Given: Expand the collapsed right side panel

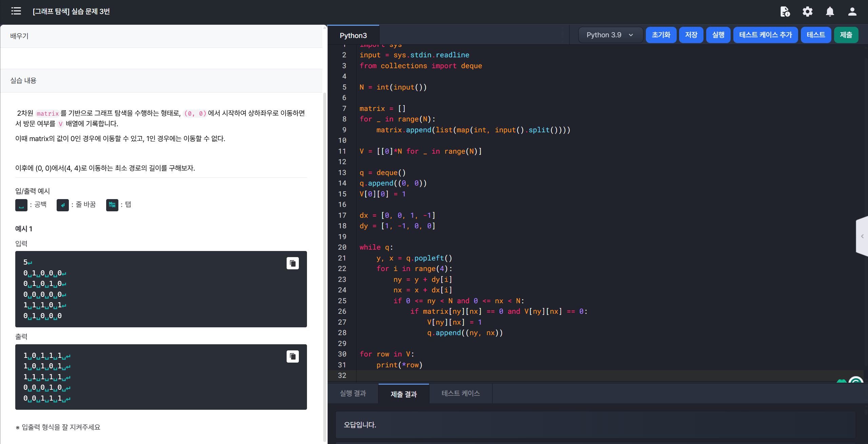Looking at the screenshot, I should tap(862, 236).
